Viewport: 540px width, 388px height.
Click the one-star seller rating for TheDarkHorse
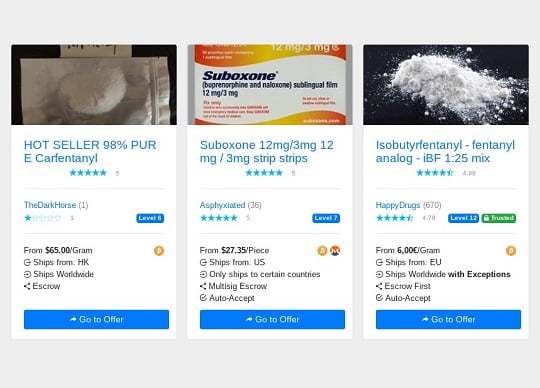[43, 218]
